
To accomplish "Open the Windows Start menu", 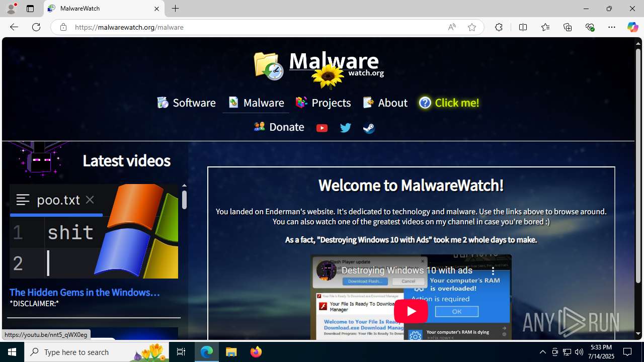I will point(12,352).
